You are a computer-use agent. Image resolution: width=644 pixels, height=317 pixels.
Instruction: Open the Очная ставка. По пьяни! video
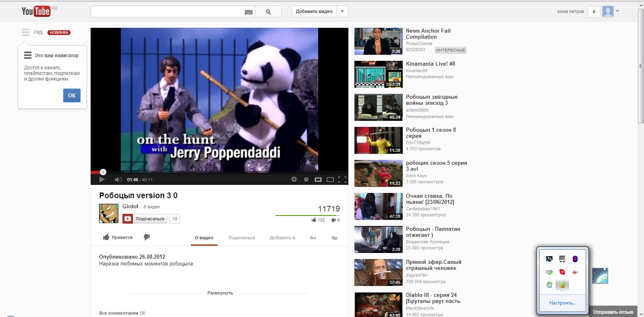click(x=430, y=199)
